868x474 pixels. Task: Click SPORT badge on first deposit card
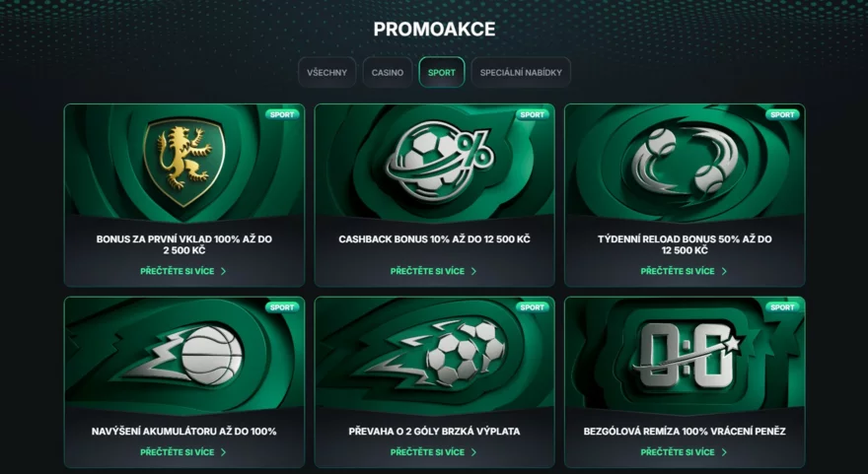coord(282,114)
